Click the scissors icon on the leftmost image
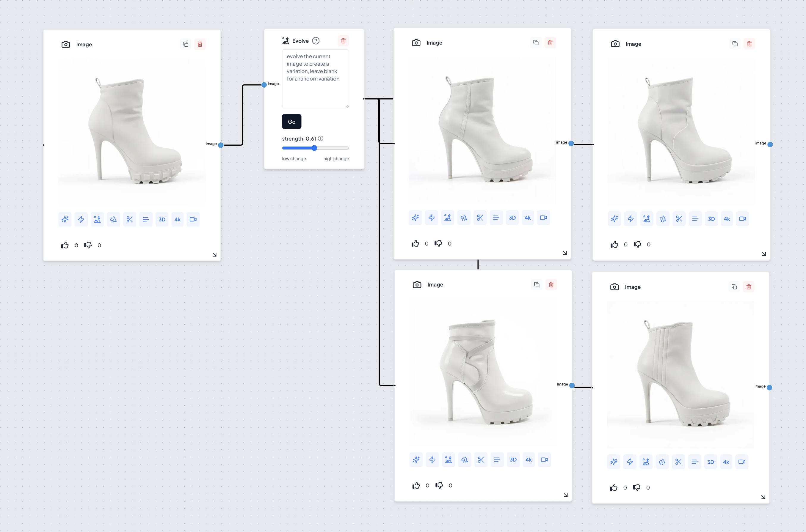The height and width of the screenshot is (532, 806). pos(130,220)
